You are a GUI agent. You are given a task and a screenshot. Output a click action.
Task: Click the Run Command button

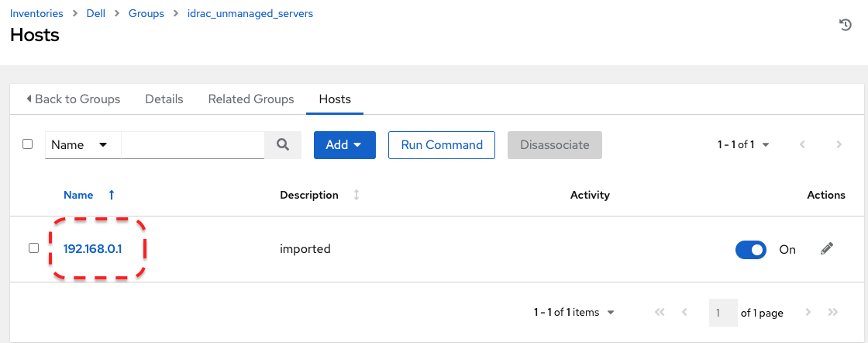click(x=442, y=145)
